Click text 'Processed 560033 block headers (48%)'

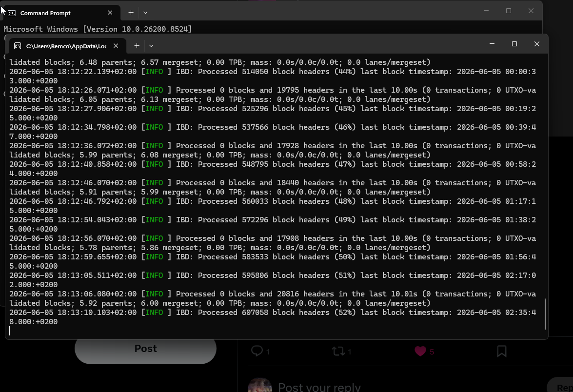point(277,201)
